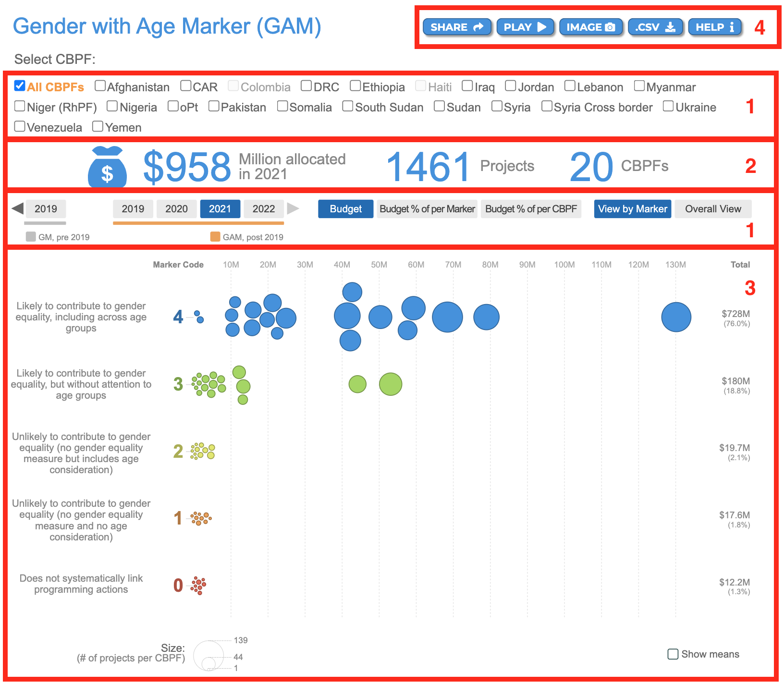
Task: Enable the Sudan checkbox
Action: click(x=439, y=106)
